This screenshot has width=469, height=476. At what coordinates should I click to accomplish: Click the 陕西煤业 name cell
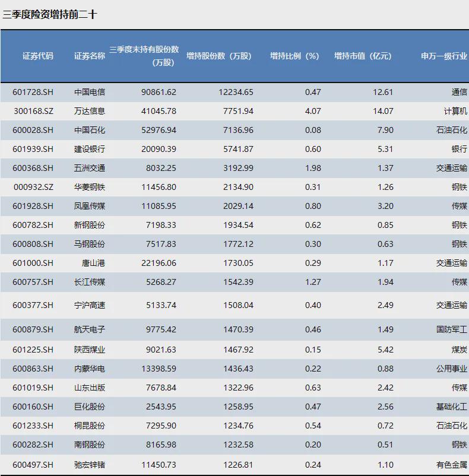point(90,350)
